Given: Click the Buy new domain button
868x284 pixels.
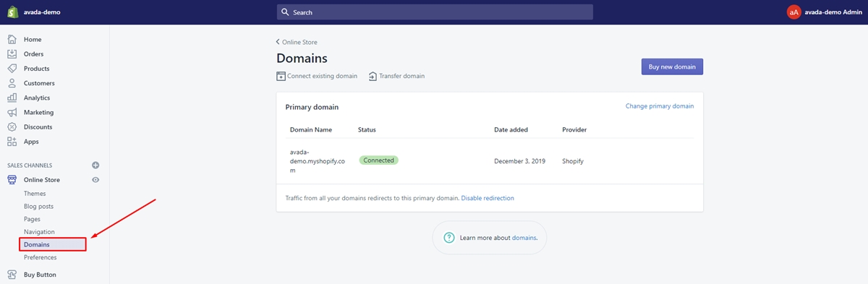Looking at the screenshot, I should coord(672,66).
